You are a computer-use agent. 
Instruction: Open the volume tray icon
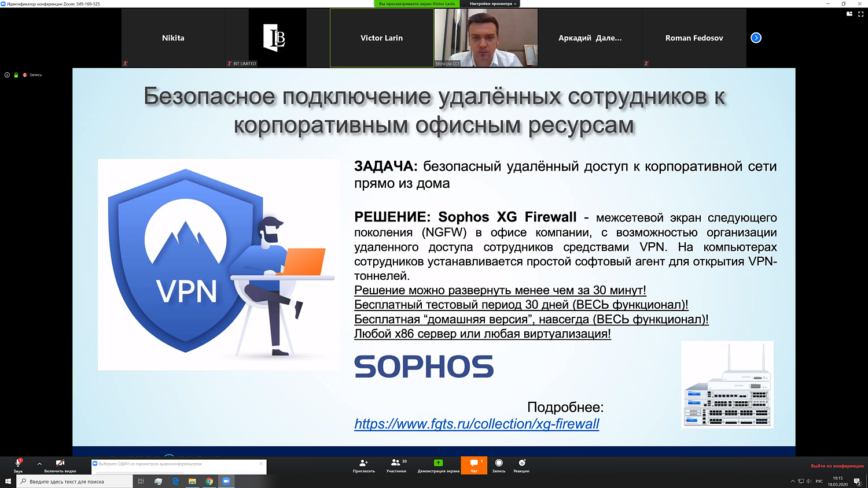point(809,481)
